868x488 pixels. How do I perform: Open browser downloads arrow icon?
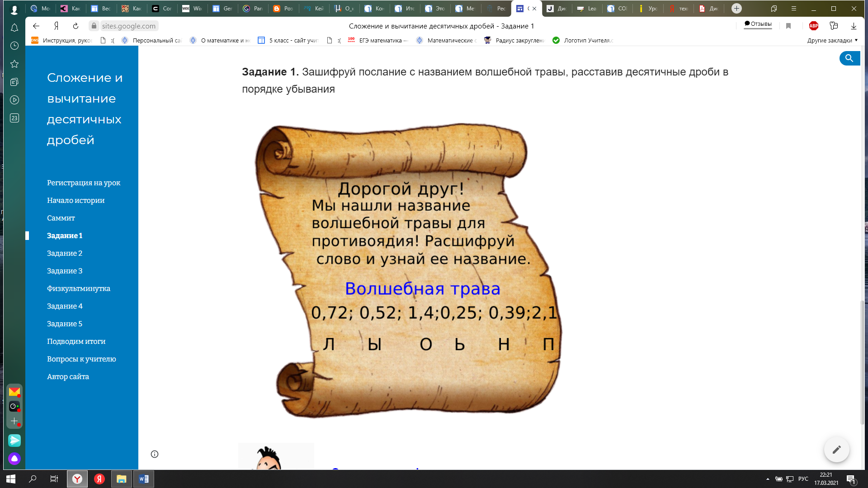(x=854, y=26)
